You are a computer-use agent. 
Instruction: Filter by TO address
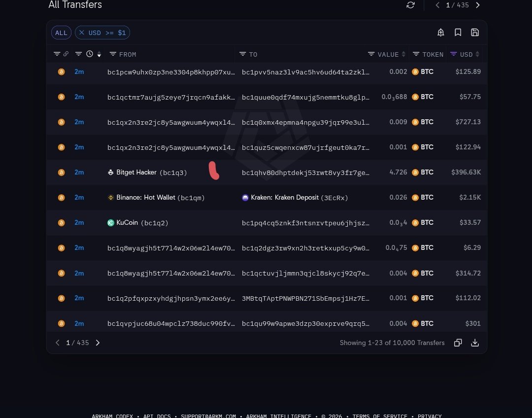(242, 54)
